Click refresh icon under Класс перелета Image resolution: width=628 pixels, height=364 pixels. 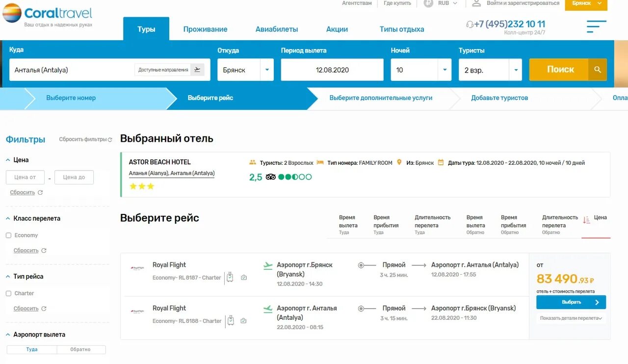(44, 251)
